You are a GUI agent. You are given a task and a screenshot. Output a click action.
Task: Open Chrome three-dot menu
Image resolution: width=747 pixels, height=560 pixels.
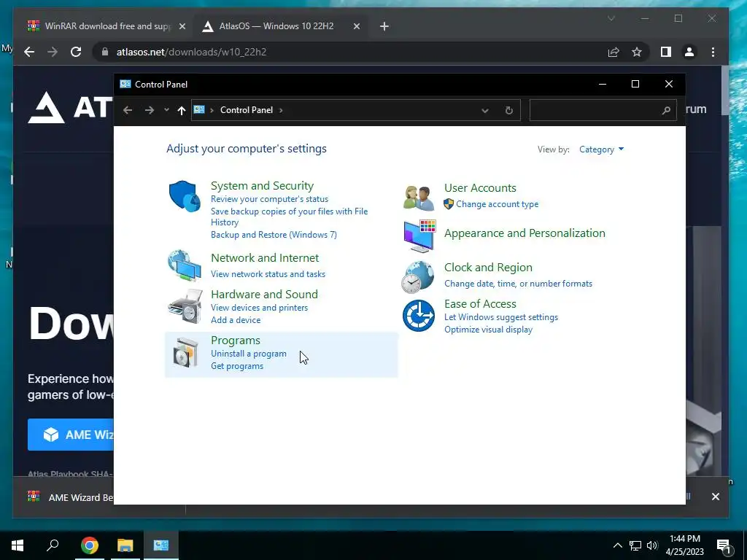(x=713, y=52)
